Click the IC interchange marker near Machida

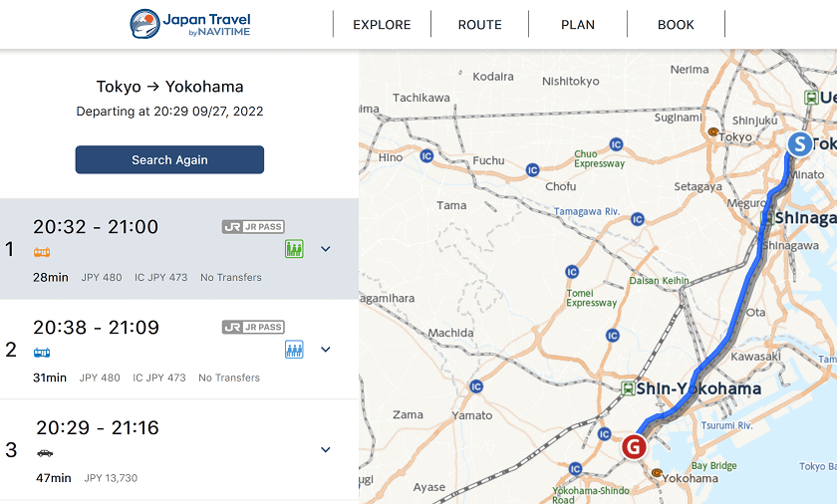tap(476, 386)
